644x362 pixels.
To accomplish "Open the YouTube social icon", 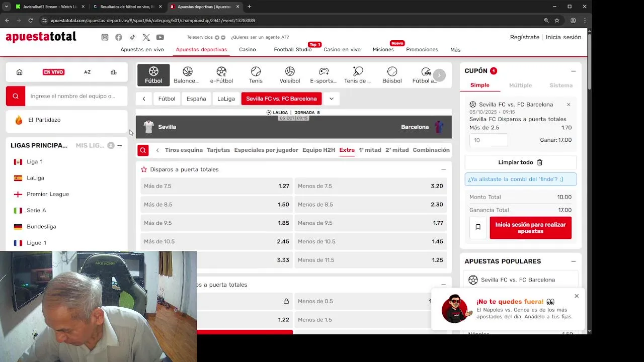I will 160,37.
